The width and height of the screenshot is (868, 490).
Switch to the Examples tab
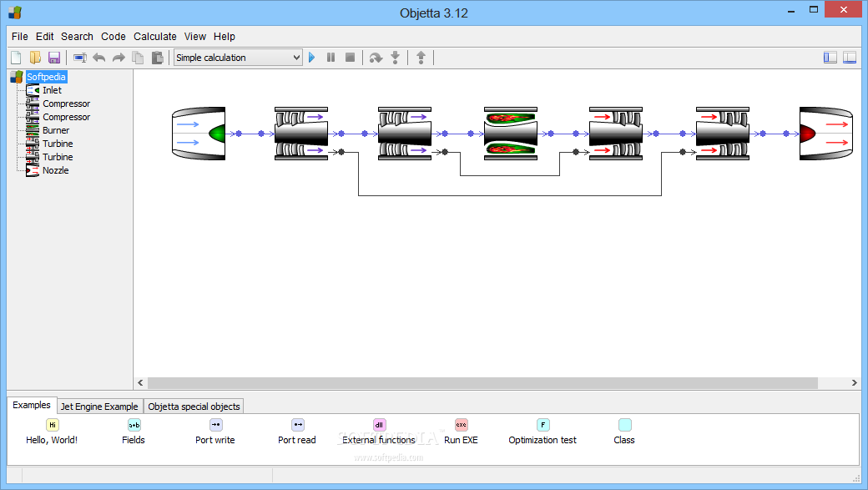point(32,406)
